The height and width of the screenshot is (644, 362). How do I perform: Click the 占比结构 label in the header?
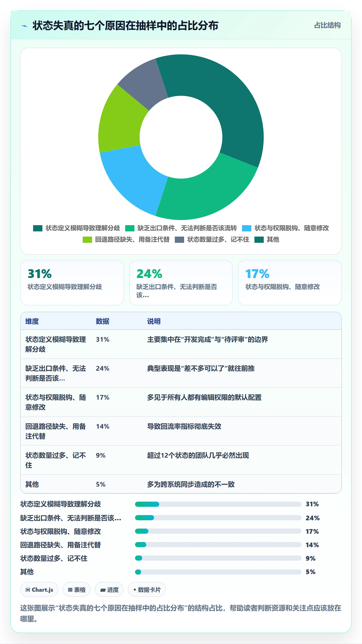click(x=327, y=25)
